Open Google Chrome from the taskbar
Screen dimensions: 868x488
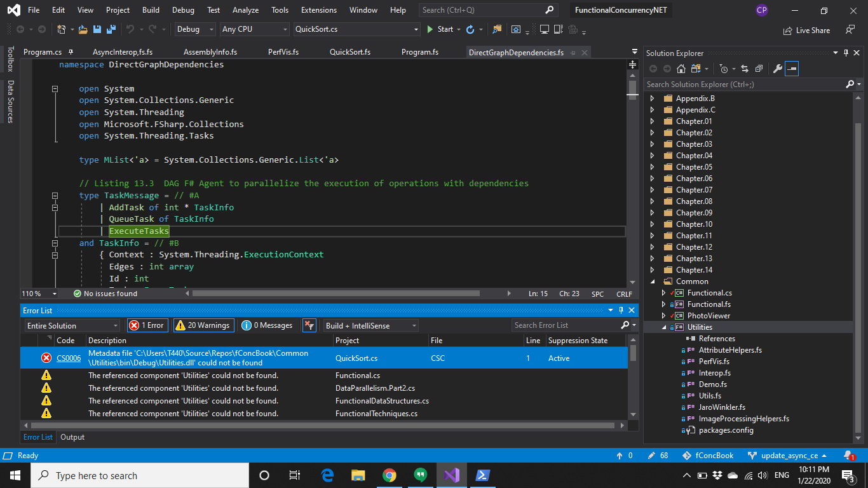389,475
